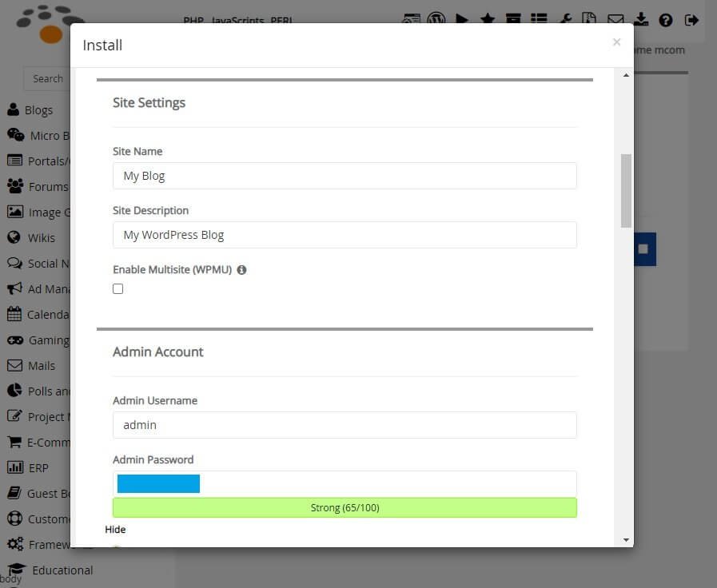Click the Admin Username input field

(x=345, y=425)
